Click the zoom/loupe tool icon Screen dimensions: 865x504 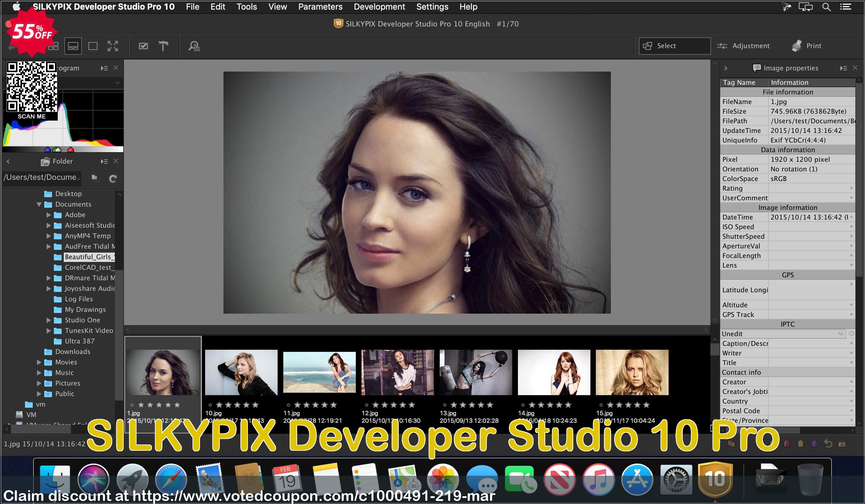(x=195, y=46)
